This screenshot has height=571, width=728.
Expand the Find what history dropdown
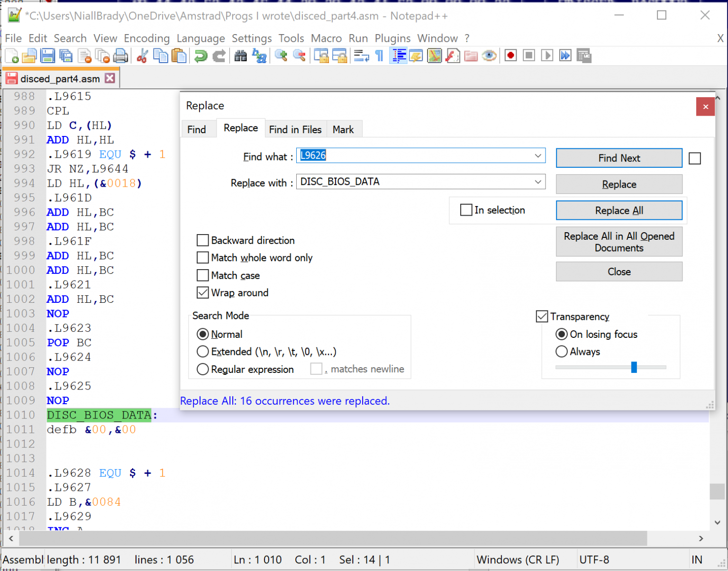tap(538, 156)
